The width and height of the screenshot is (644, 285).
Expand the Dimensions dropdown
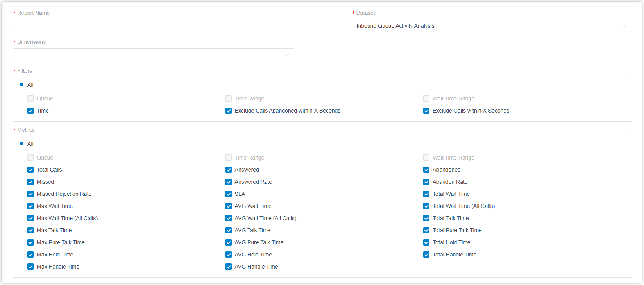153,55
